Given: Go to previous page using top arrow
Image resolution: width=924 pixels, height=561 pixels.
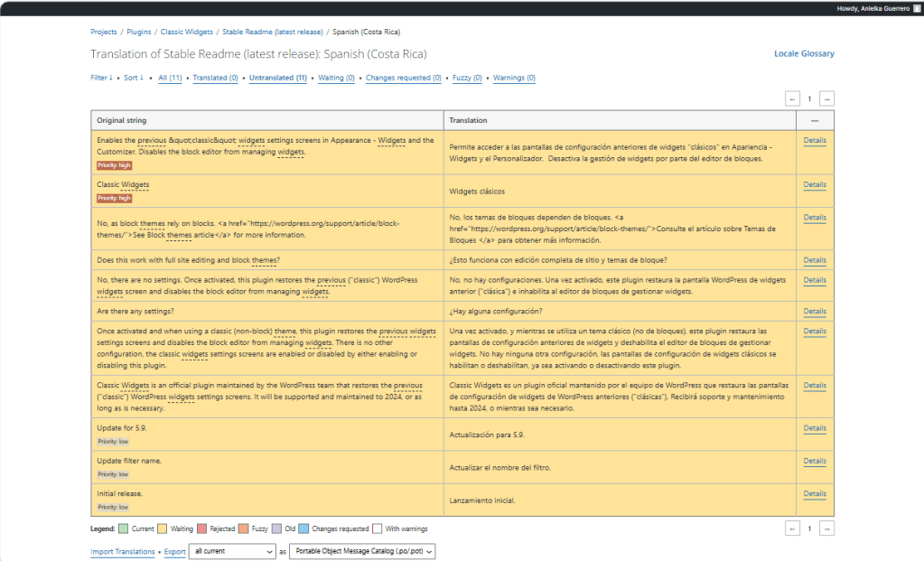Looking at the screenshot, I should coord(792,98).
